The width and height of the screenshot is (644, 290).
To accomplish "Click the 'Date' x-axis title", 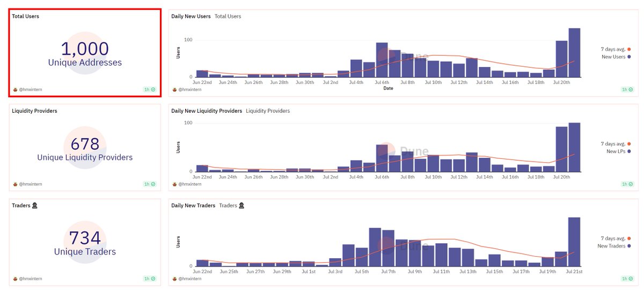I will [388, 89].
